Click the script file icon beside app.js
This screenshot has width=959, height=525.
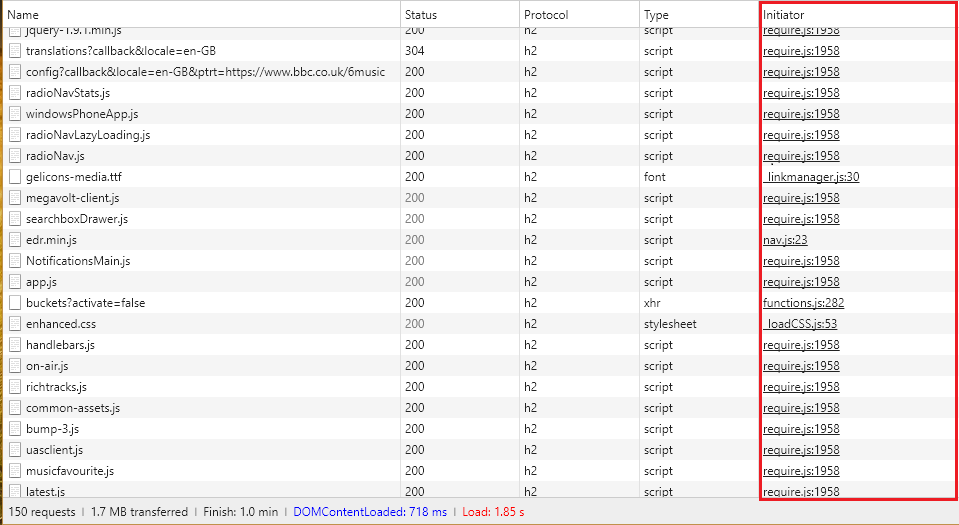(15, 282)
